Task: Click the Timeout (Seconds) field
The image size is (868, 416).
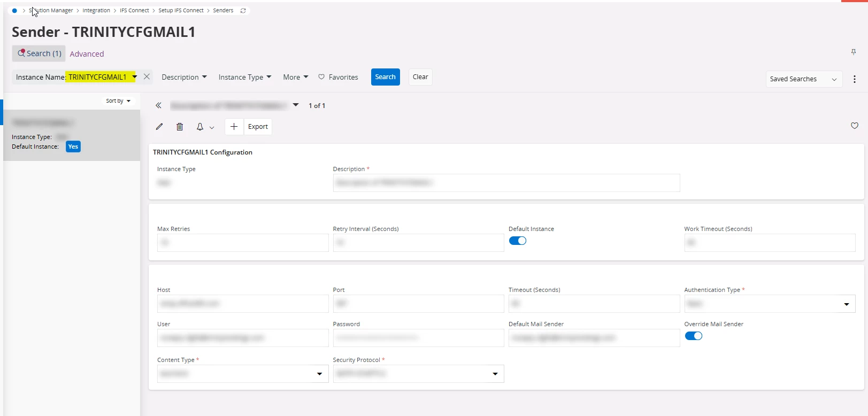Action: pos(594,304)
